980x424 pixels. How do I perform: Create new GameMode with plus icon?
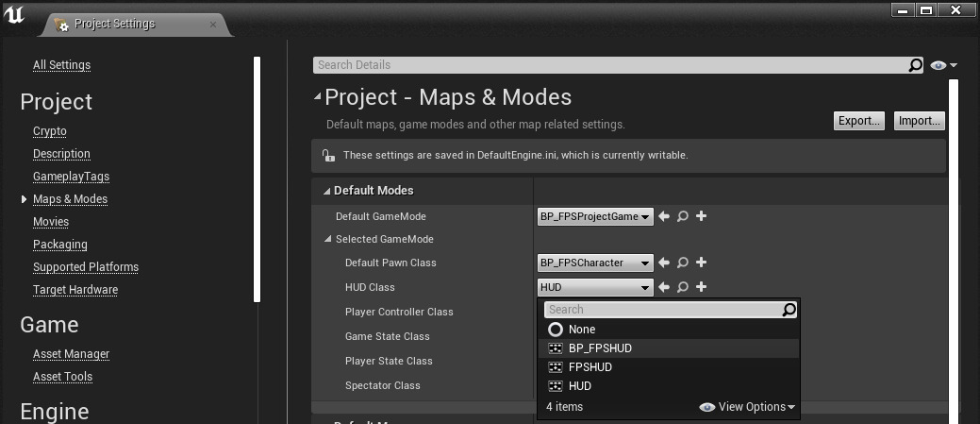click(701, 217)
